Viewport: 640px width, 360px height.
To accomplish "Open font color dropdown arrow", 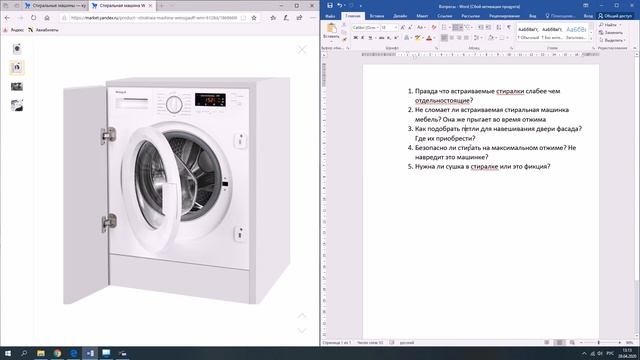I will coord(434,38).
